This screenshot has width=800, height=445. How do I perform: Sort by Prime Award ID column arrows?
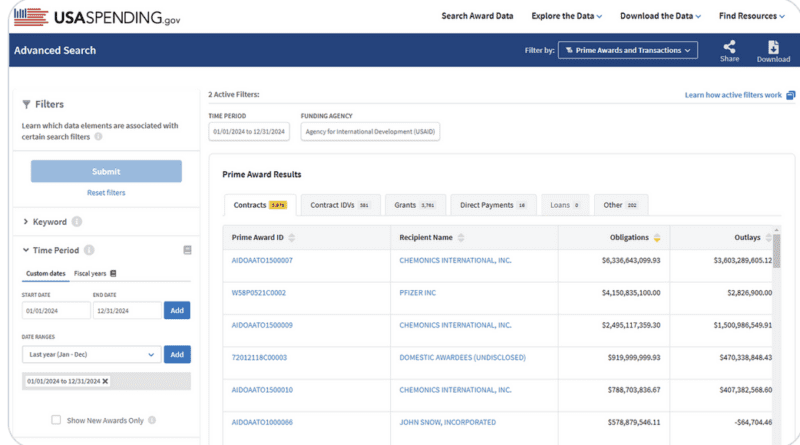click(x=292, y=237)
